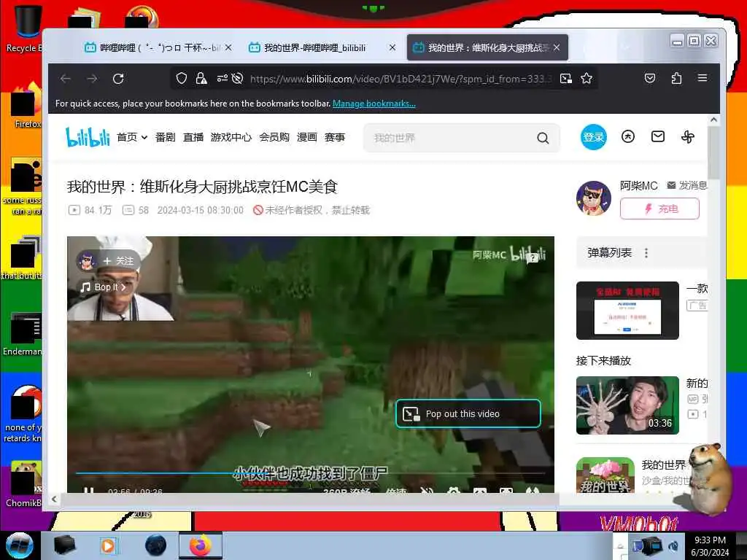
Task: Open Firefox extensions puzzle icon
Action: click(676, 78)
